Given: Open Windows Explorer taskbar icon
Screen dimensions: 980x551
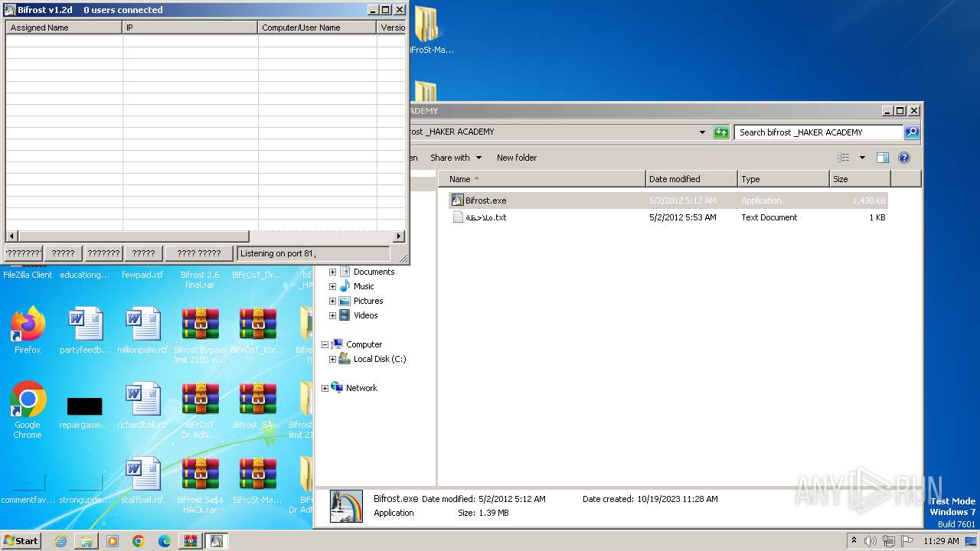Looking at the screenshot, I should (87, 541).
